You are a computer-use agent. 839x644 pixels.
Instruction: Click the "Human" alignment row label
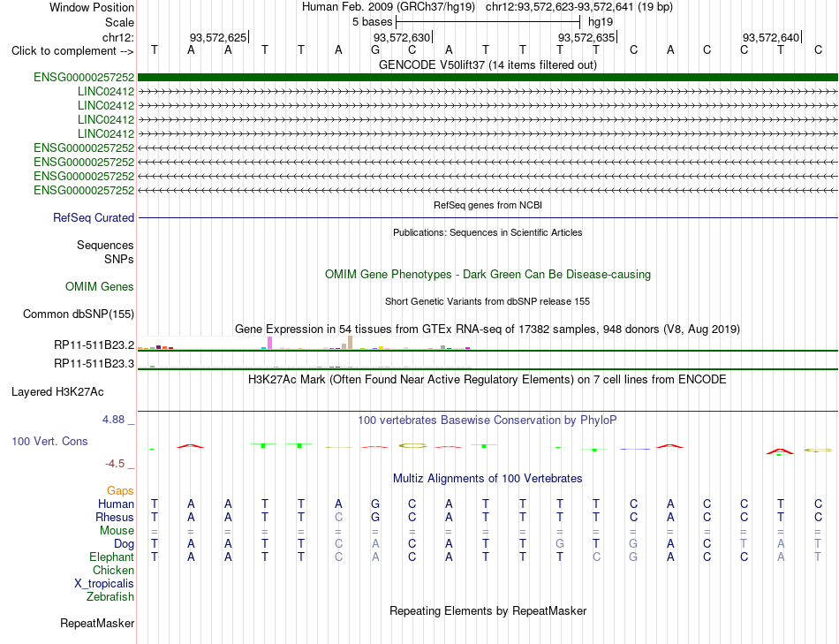point(116,504)
